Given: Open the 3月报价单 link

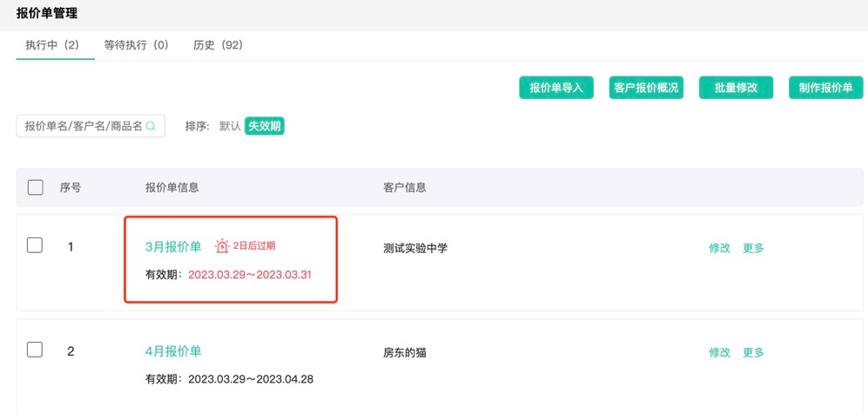Looking at the screenshot, I should pyautogui.click(x=173, y=247).
